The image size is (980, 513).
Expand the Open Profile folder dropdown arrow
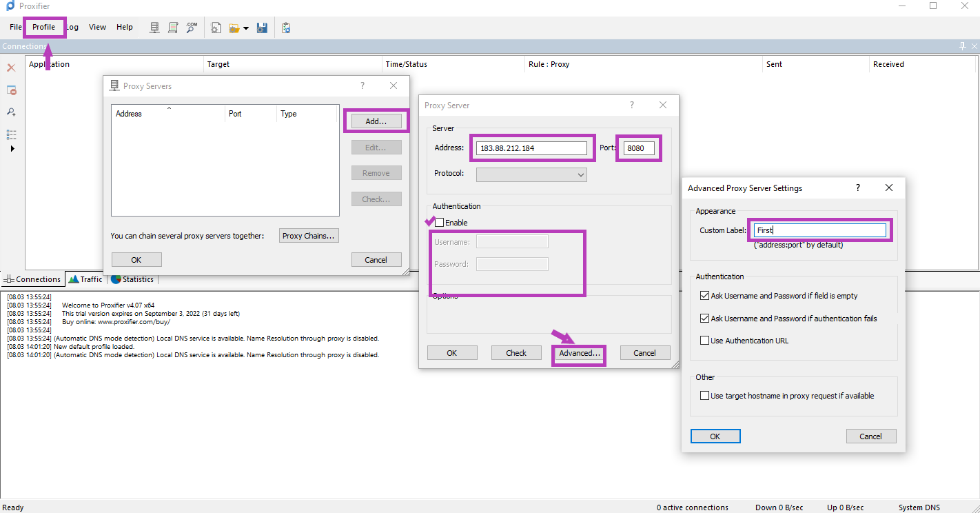(246, 28)
